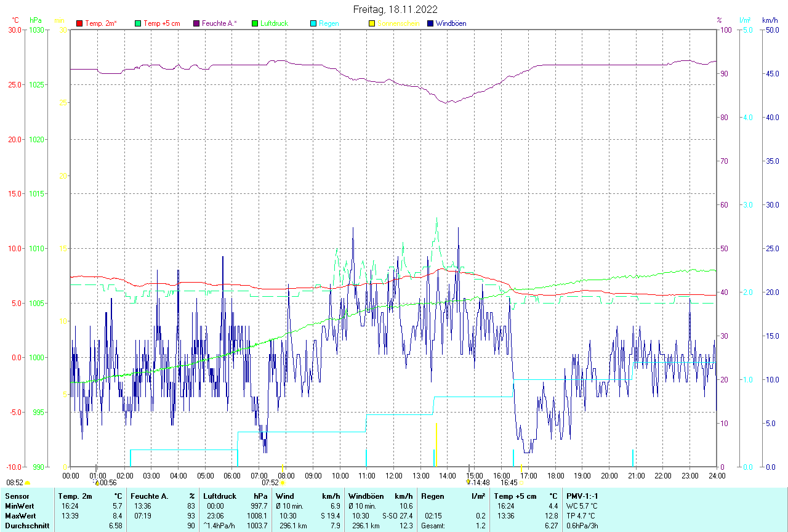Click the Temp +5 cm maximum 12.8

[x=552, y=516]
